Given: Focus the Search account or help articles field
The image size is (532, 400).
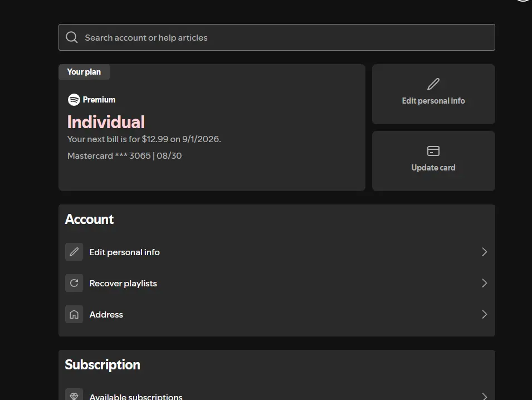Looking at the screenshot, I should [x=276, y=37].
